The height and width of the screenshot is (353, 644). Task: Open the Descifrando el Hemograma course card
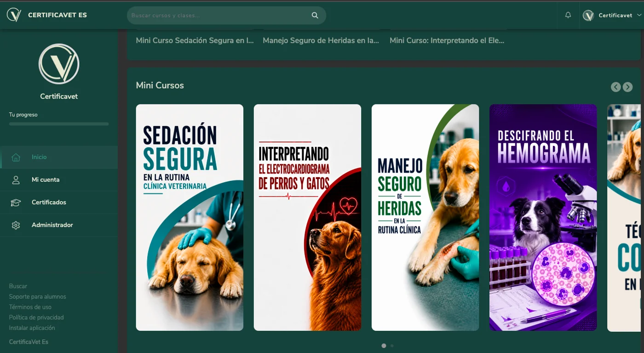[543, 218]
